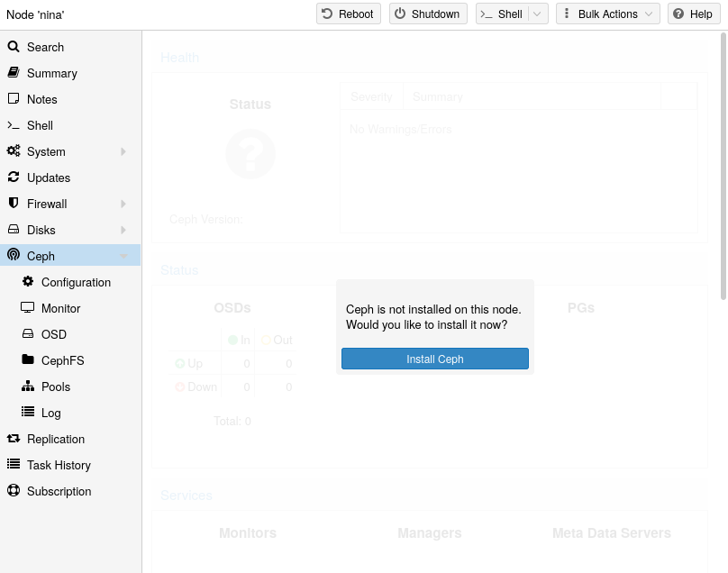Open the Bulk Actions dropdown
This screenshot has width=728, height=573.
click(x=607, y=14)
